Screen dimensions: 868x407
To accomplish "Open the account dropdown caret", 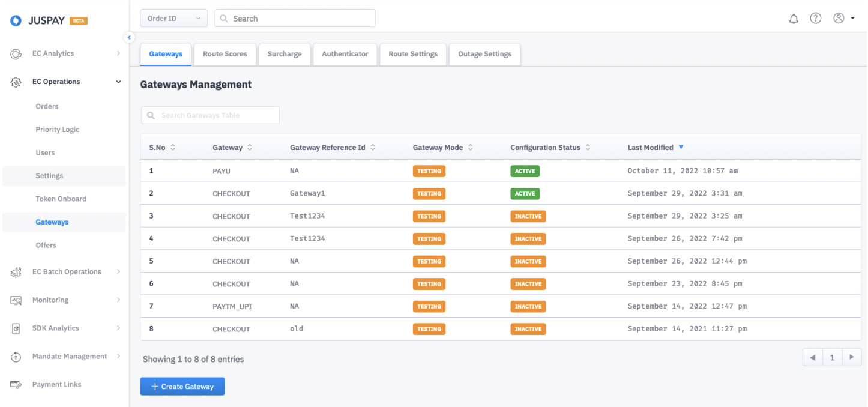I will click(x=852, y=19).
